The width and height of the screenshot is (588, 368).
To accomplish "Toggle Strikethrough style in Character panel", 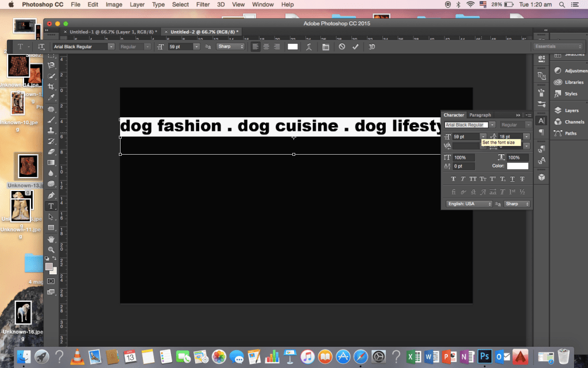I will point(523,179).
